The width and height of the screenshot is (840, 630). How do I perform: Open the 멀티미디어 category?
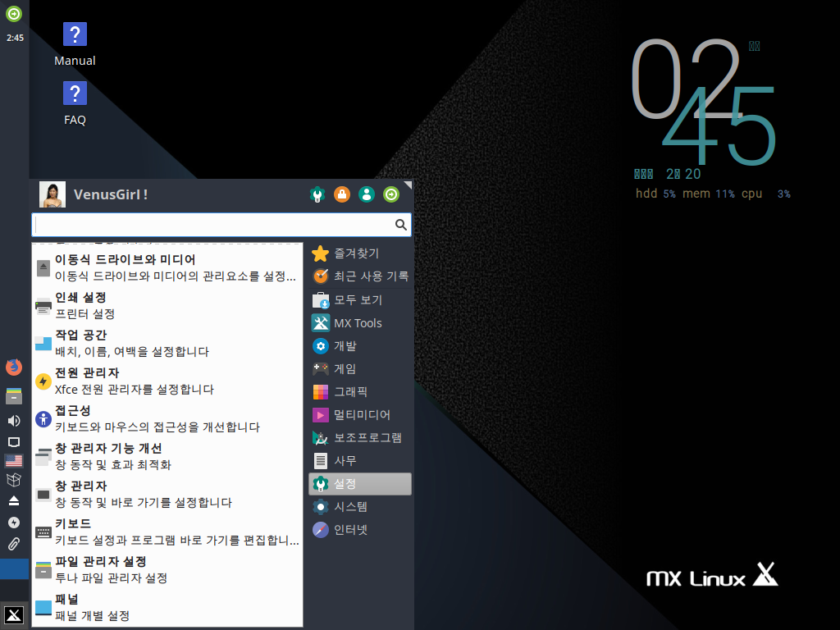[360, 415]
